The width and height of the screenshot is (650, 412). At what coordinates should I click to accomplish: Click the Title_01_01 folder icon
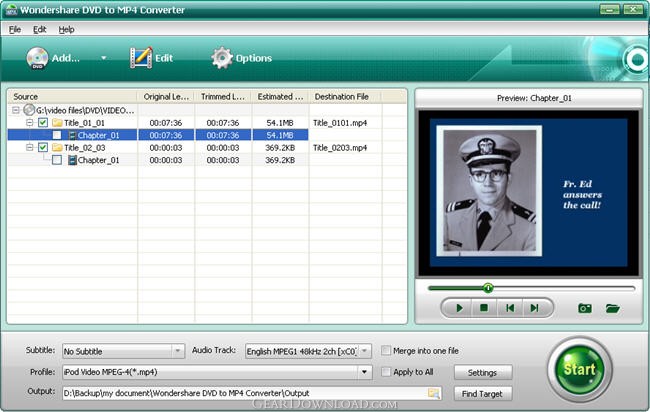[x=57, y=123]
